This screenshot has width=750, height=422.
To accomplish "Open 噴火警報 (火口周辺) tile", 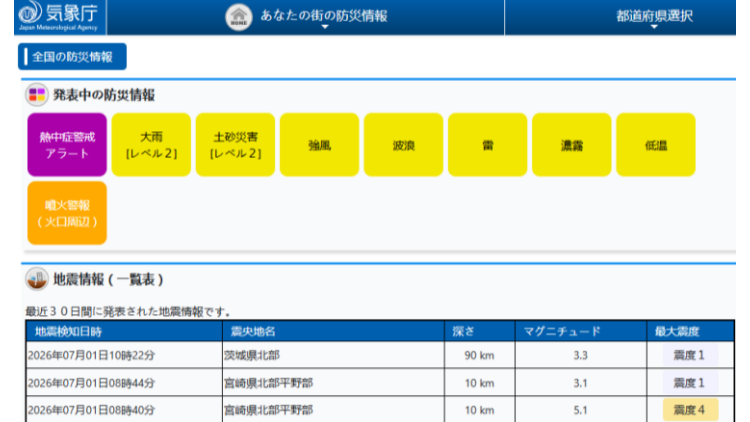I will (x=67, y=213).
